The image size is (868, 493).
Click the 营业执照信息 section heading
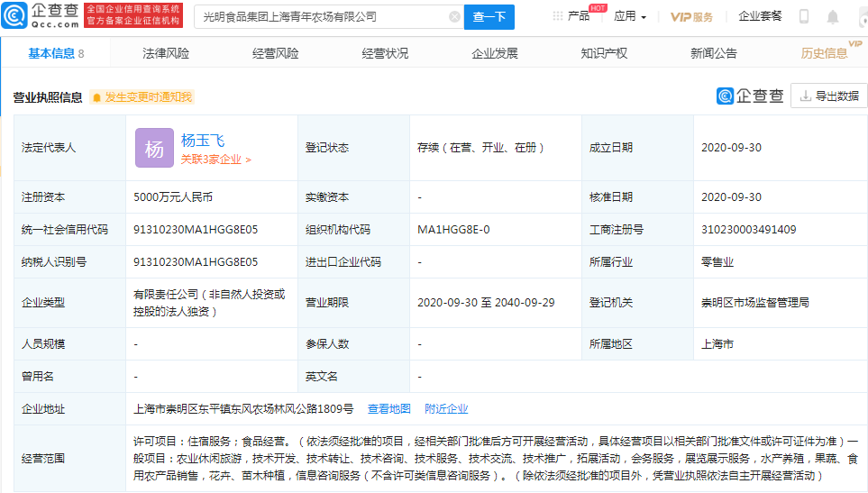[48, 97]
